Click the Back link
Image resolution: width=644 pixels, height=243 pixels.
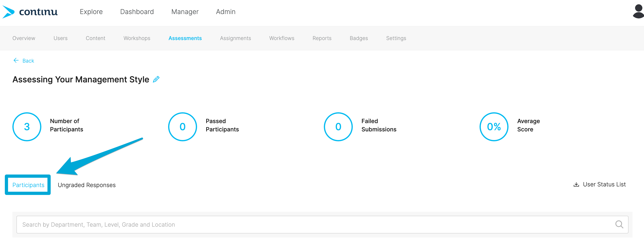click(x=28, y=61)
